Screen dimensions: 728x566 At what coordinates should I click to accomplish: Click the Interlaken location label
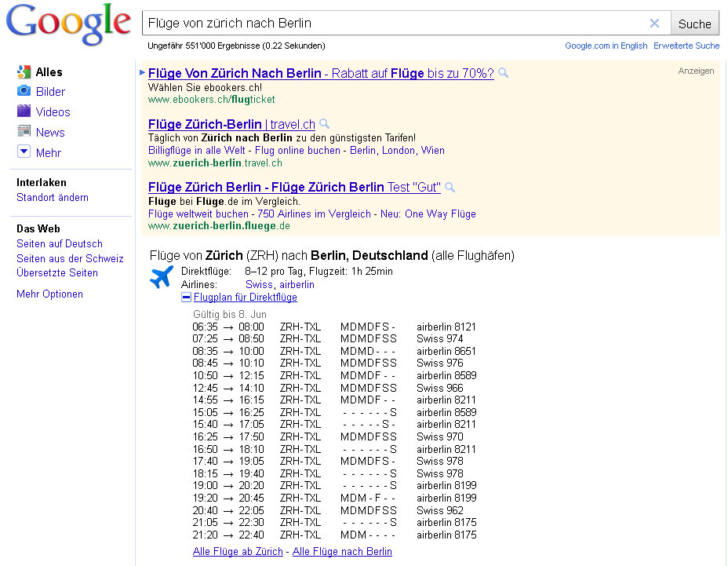pos(42,183)
